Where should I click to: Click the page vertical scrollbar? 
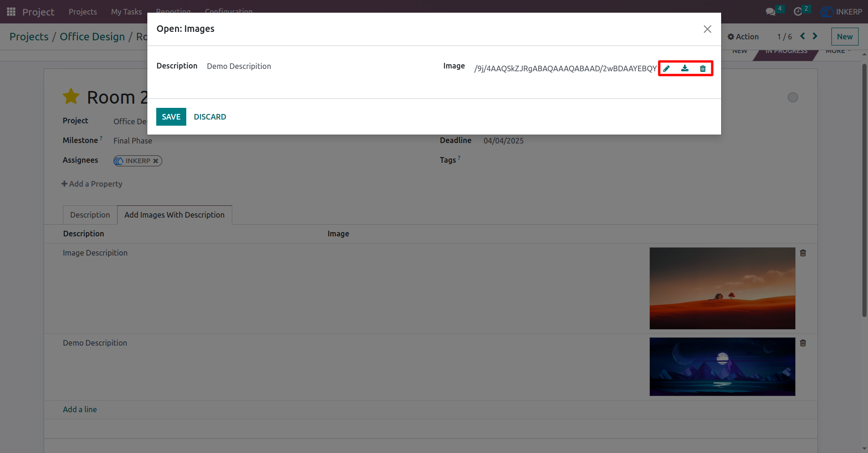[864, 190]
